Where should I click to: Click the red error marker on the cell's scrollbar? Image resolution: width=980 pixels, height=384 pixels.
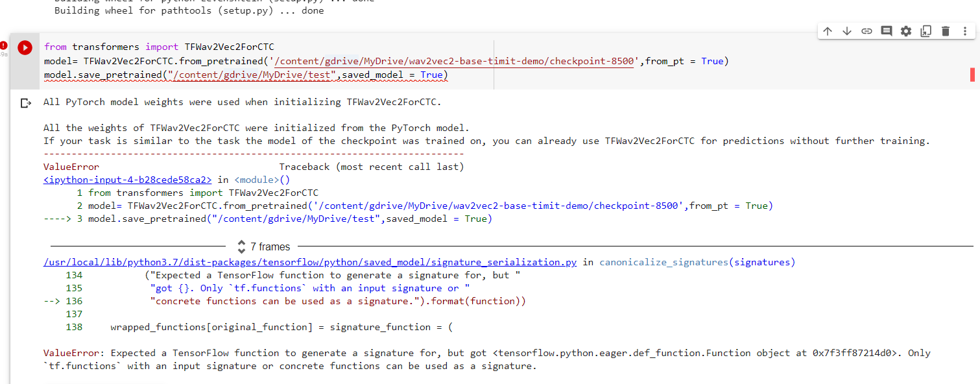(972, 75)
